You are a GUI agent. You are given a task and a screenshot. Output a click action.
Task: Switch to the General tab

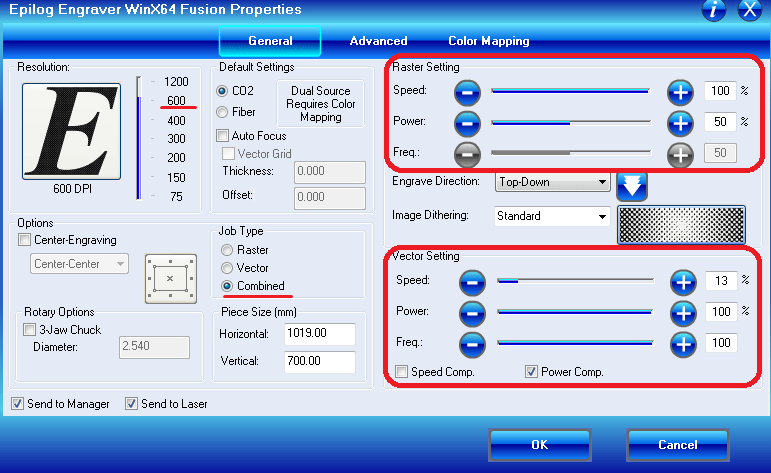[270, 41]
